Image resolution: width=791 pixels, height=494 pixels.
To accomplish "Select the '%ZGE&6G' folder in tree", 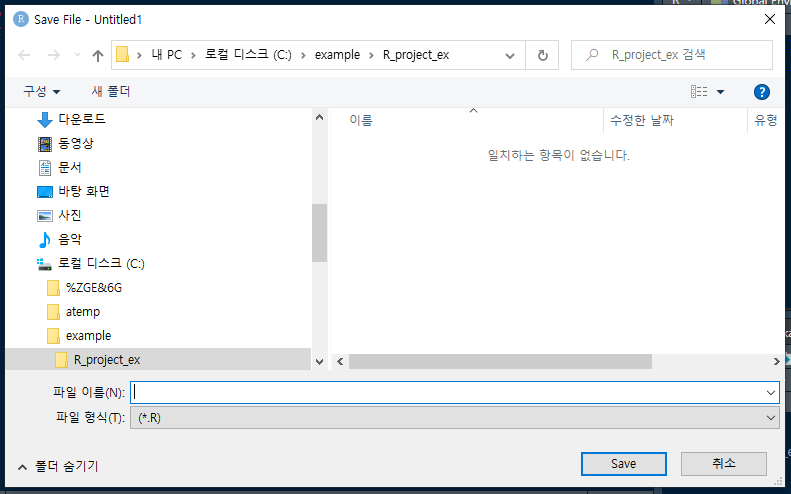I will coord(94,288).
